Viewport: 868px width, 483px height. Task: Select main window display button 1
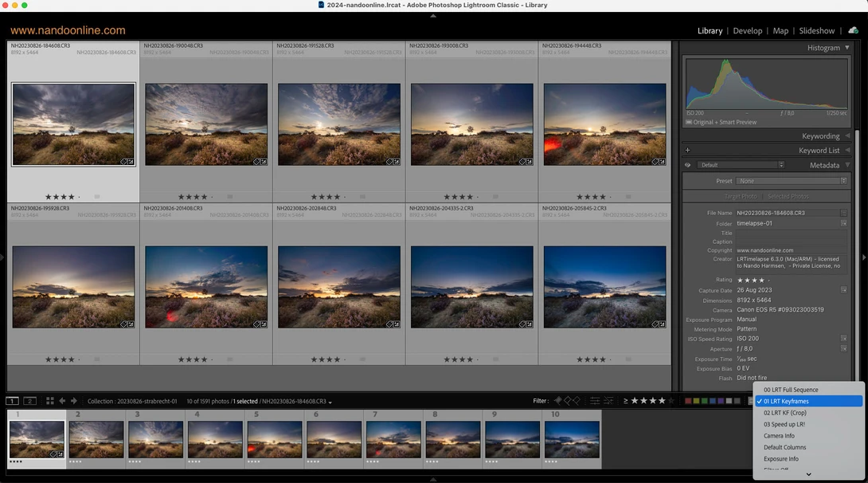tap(12, 401)
